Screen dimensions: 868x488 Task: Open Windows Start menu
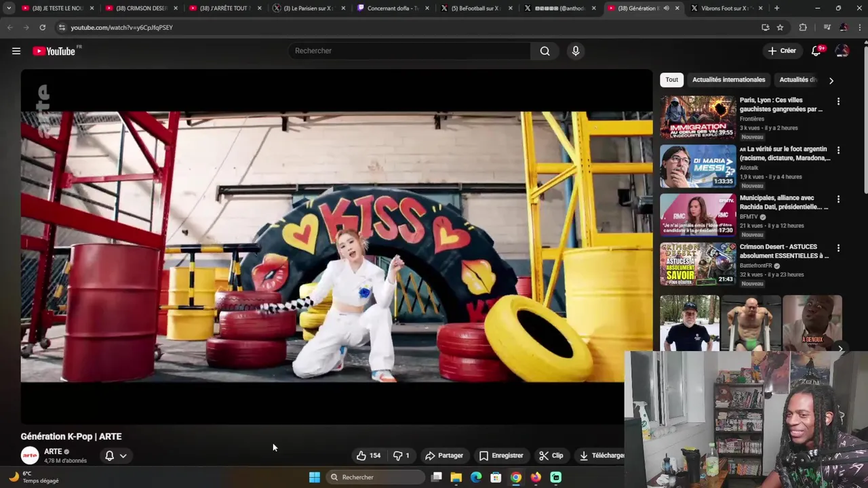point(315,477)
